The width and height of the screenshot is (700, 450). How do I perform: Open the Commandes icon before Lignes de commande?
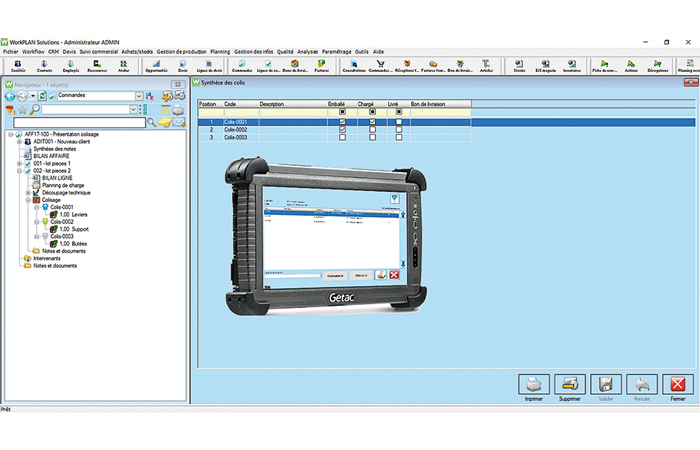(x=242, y=66)
